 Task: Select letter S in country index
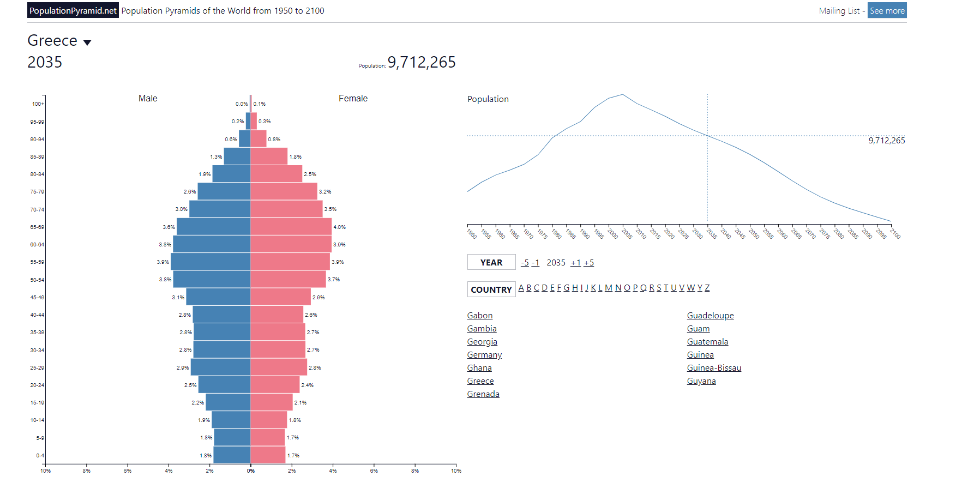coord(659,288)
